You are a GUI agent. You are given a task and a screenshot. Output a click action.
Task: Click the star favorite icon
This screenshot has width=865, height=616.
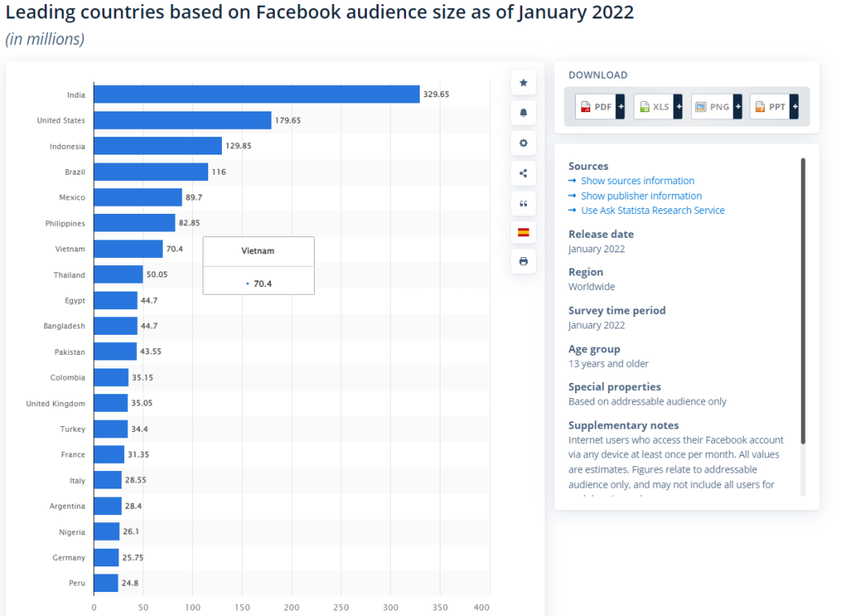(x=524, y=83)
